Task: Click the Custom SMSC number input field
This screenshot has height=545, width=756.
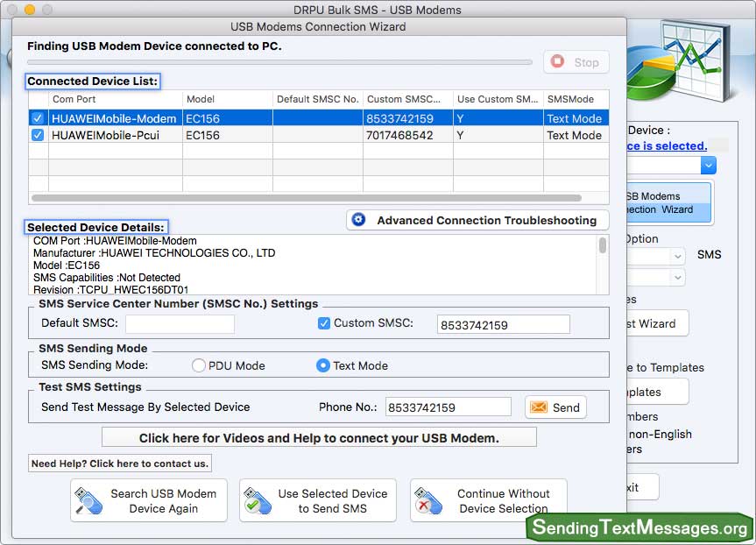Action: (504, 324)
